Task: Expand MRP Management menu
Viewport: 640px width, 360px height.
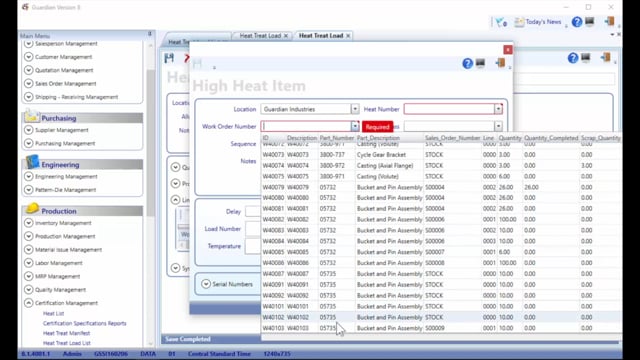Action: pyautogui.click(x=28, y=276)
